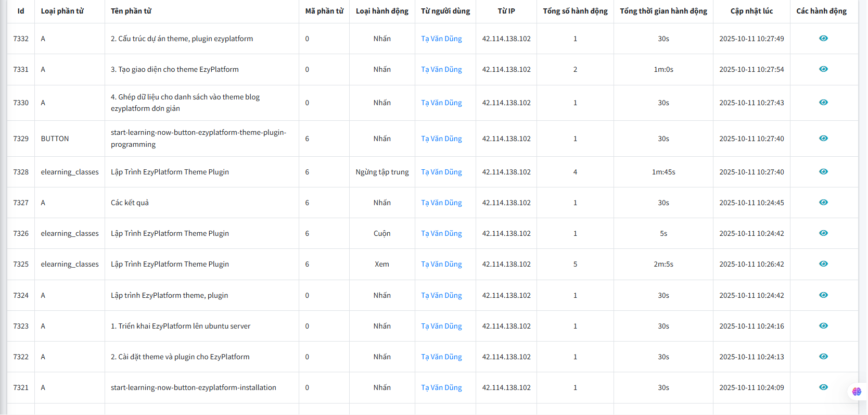
Task: Open user Tạ Văn Dũng in row 7330
Action: pyautogui.click(x=441, y=103)
